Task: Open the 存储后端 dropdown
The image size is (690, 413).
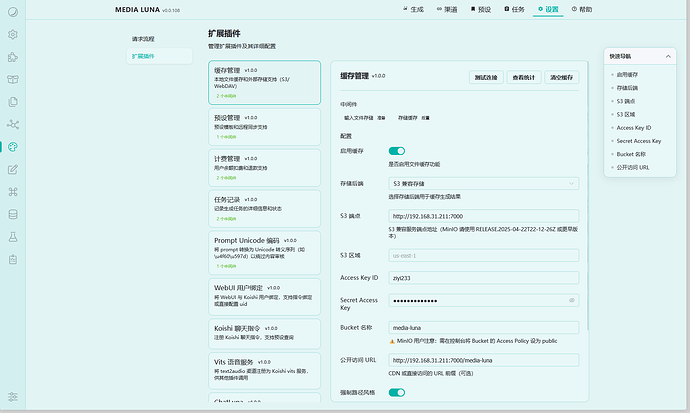Action: pyautogui.click(x=484, y=184)
